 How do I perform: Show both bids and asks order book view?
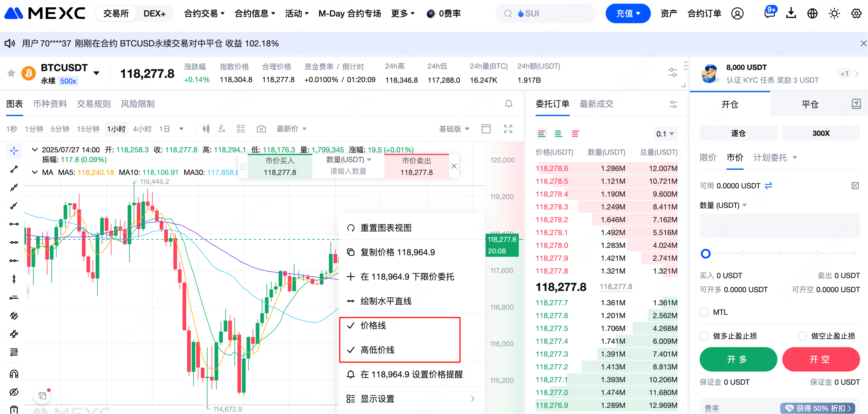pyautogui.click(x=541, y=134)
